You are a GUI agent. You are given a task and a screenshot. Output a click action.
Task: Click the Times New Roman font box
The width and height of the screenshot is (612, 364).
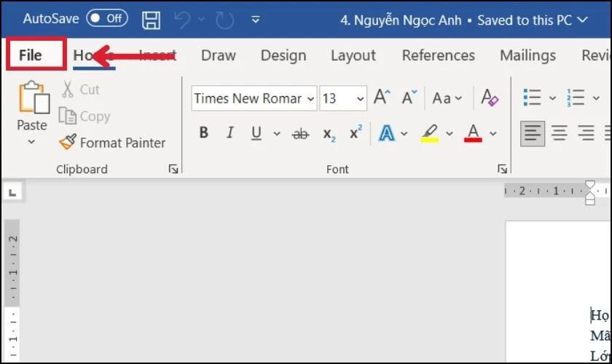point(250,98)
